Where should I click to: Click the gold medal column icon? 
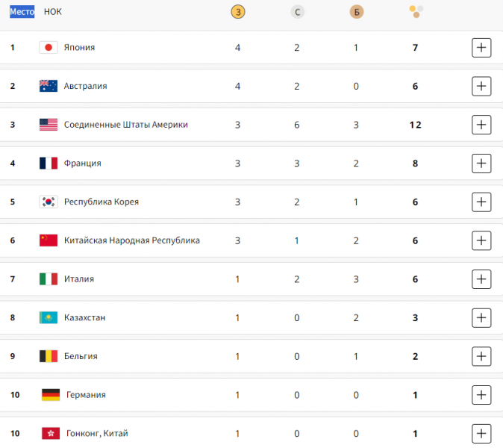[x=238, y=12]
